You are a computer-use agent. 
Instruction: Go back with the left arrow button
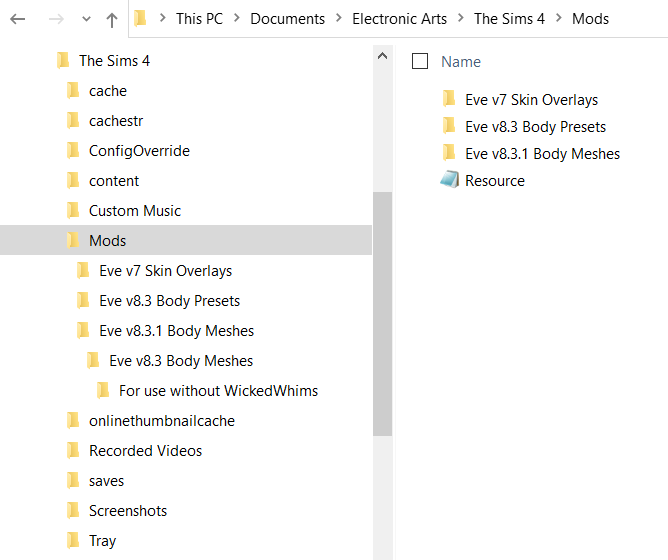tap(17, 19)
